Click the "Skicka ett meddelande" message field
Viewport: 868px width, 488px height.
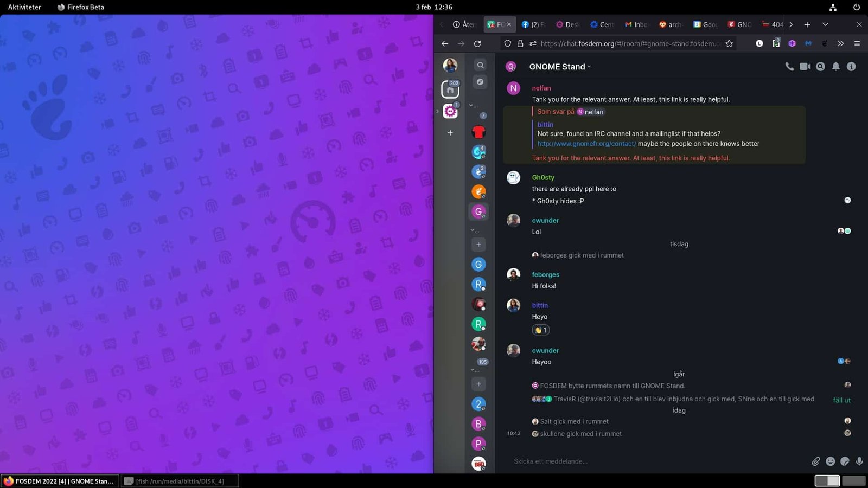[x=651, y=461]
